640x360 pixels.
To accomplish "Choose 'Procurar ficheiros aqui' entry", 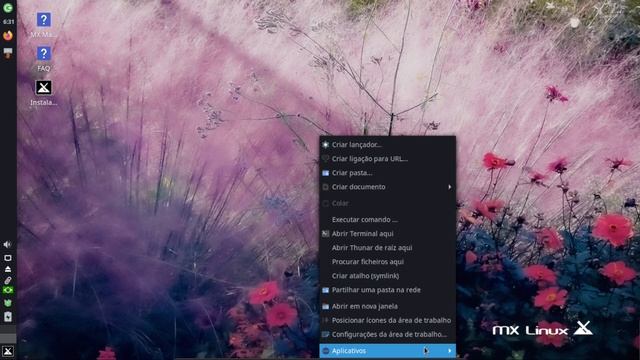I will tap(387, 262).
